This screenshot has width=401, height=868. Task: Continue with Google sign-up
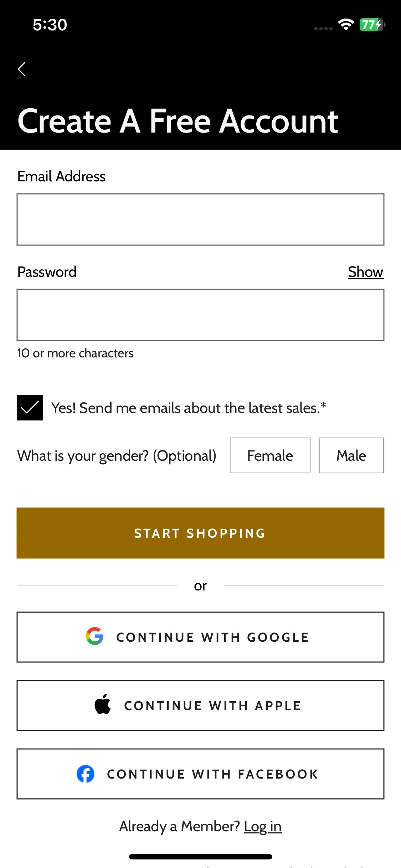tap(200, 637)
